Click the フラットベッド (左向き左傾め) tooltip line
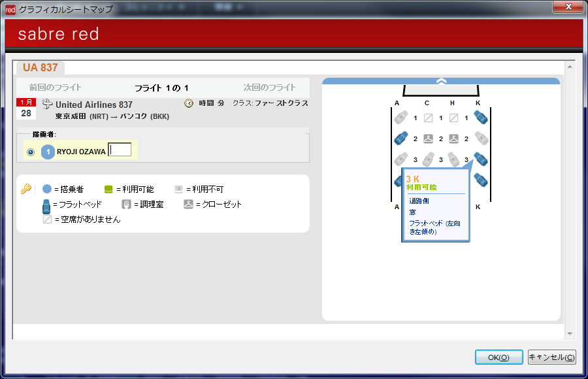Screen dimensions: 588x379 tap(434, 227)
